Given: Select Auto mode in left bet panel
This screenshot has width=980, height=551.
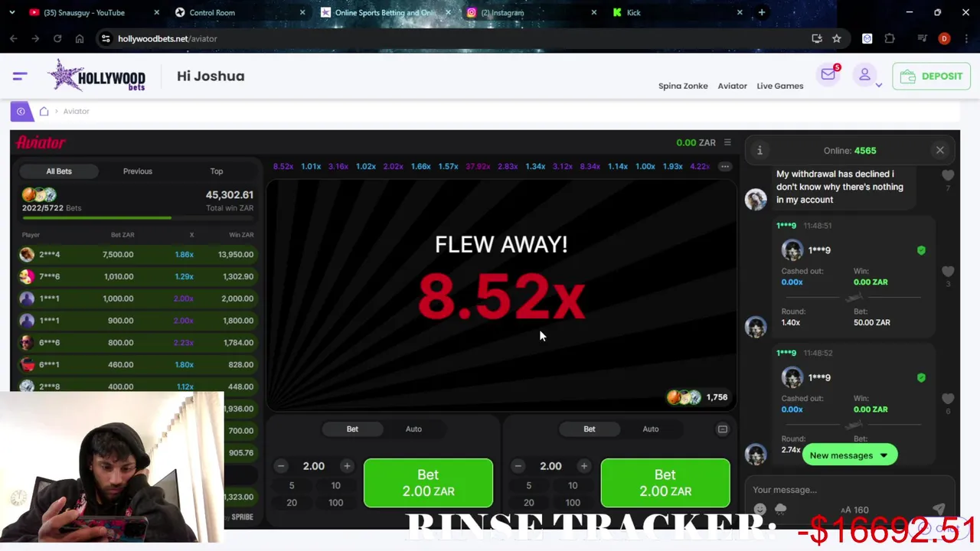Looking at the screenshot, I should 413,429.
